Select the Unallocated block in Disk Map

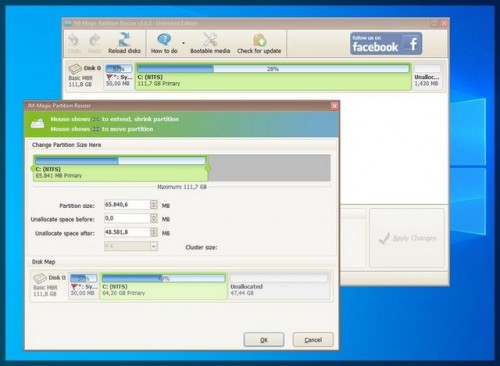click(279, 286)
